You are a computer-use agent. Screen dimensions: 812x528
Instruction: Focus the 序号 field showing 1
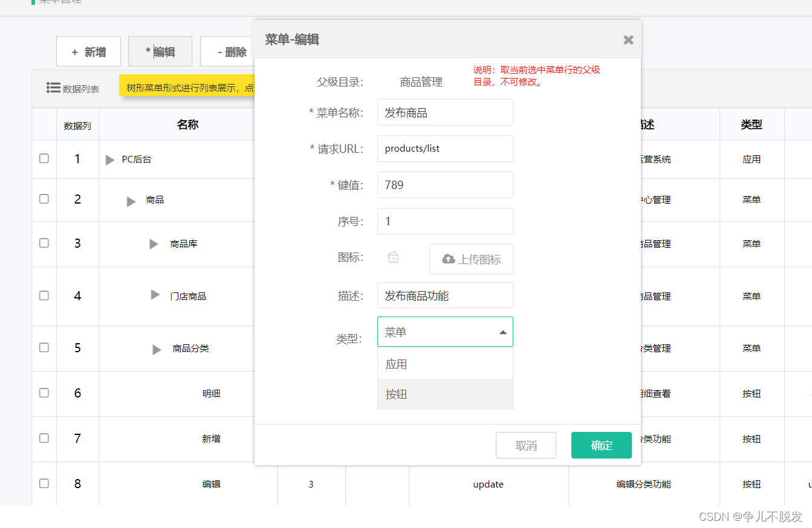tap(445, 221)
